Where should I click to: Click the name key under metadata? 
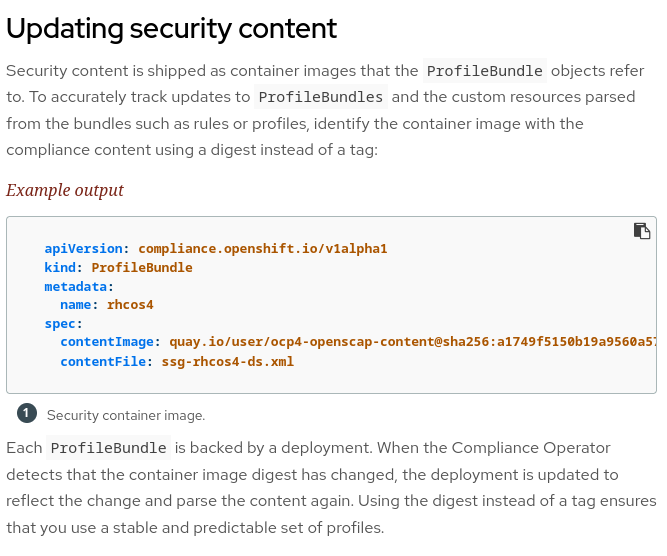(x=78, y=305)
